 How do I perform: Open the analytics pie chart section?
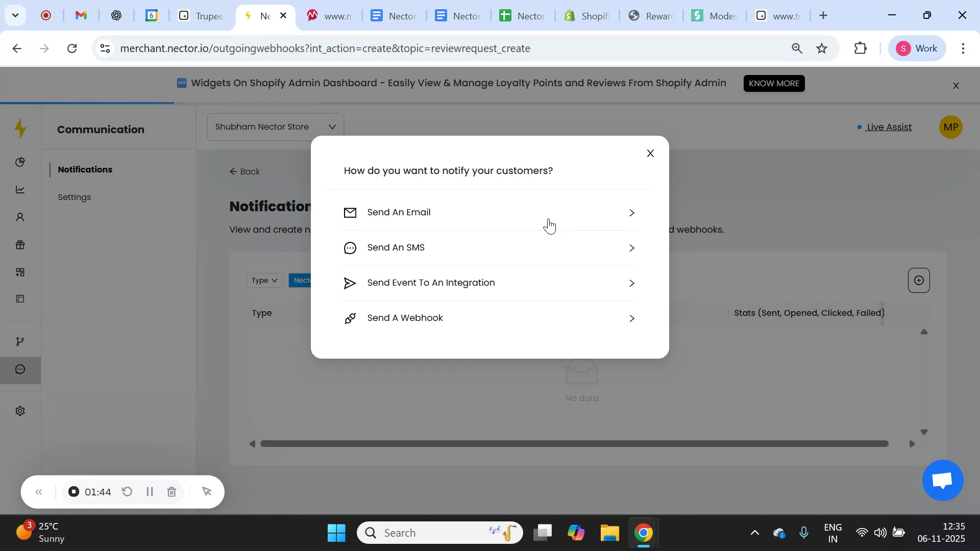click(20, 162)
